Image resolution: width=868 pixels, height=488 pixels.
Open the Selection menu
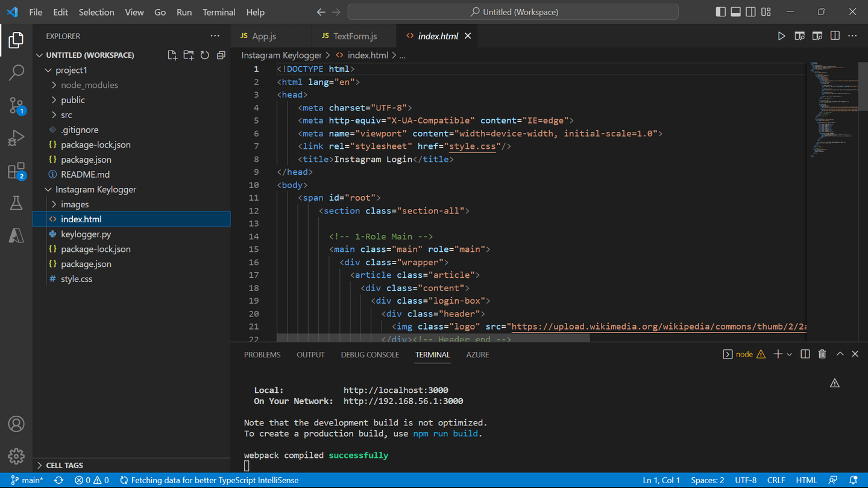pos(96,12)
